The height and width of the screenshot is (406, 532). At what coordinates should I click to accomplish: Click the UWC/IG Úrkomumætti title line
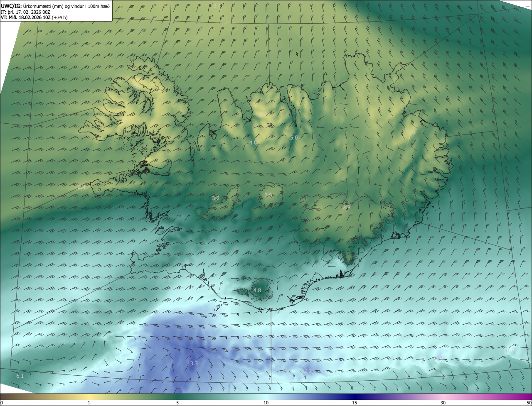(55, 5)
